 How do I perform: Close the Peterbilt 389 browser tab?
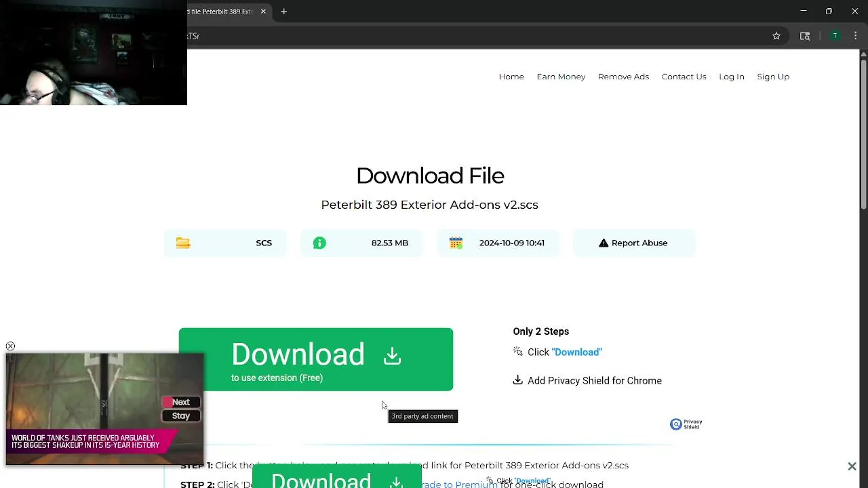click(263, 12)
